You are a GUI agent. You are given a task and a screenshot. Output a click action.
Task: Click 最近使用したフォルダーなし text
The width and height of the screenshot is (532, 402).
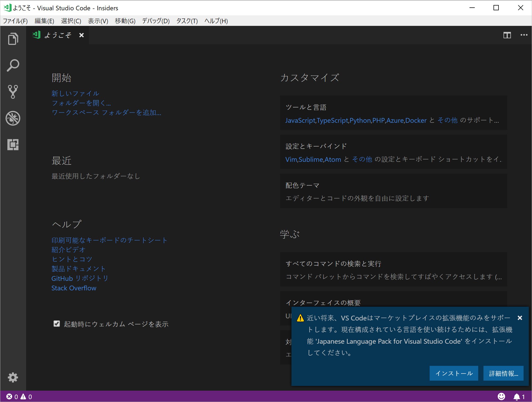click(x=96, y=176)
